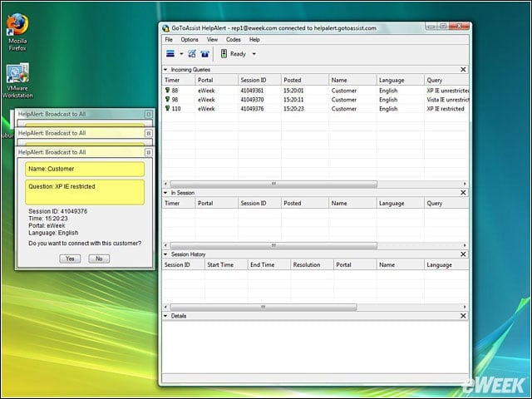Click right arrow of In Session scrollbar
The image size is (532, 399).
[x=465, y=245]
